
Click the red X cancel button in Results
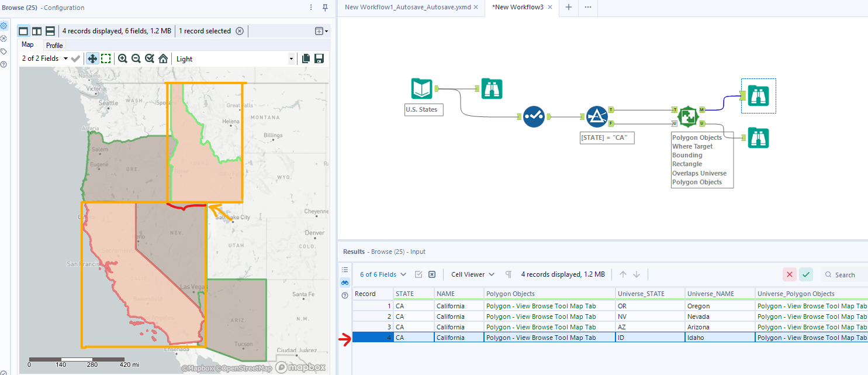790,274
